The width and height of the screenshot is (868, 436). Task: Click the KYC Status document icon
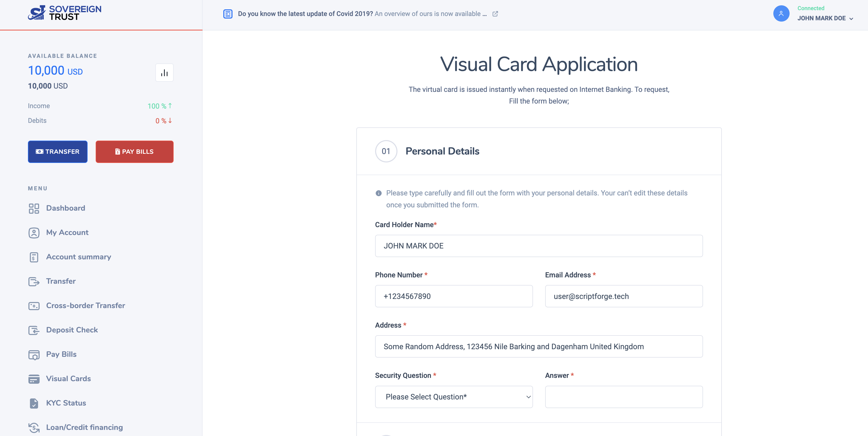click(x=34, y=403)
